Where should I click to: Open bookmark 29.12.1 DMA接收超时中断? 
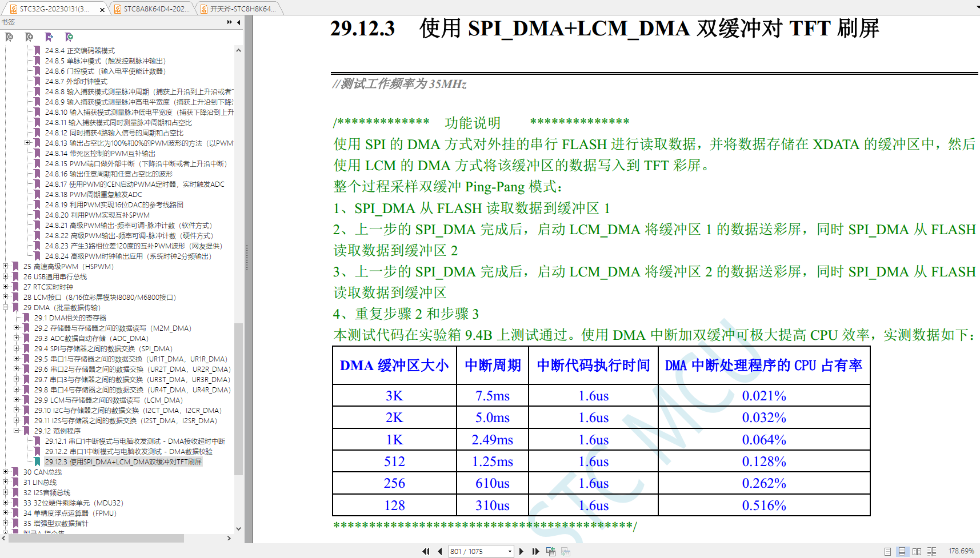coord(135,441)
